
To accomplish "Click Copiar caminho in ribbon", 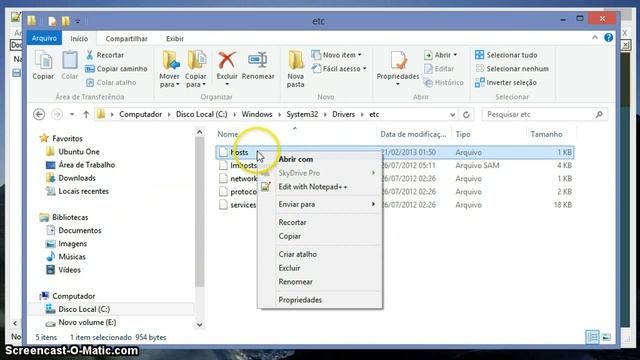I will pos(116,69).
